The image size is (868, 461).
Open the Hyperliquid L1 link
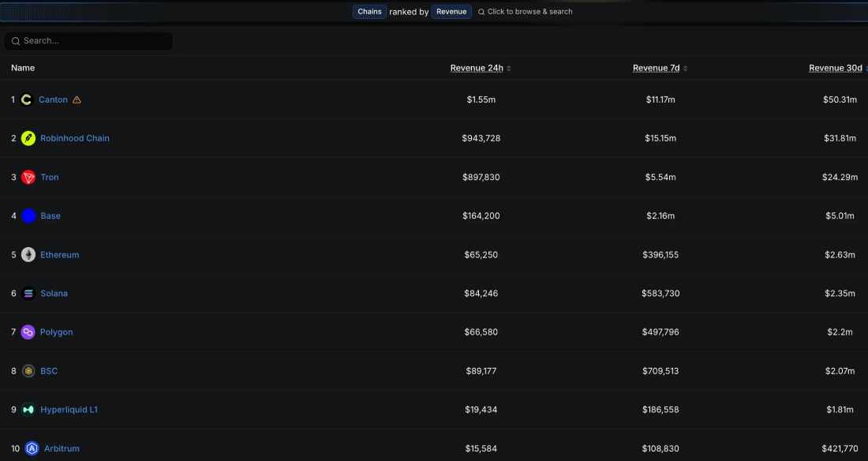coord(69,410)
